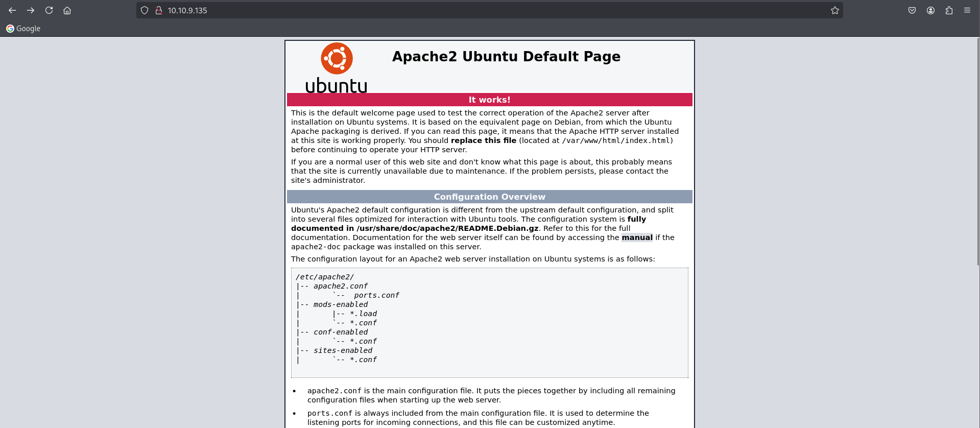Click the vertical page scrollbar
This screenshot has height=428, width=980.
click(977, 152)
